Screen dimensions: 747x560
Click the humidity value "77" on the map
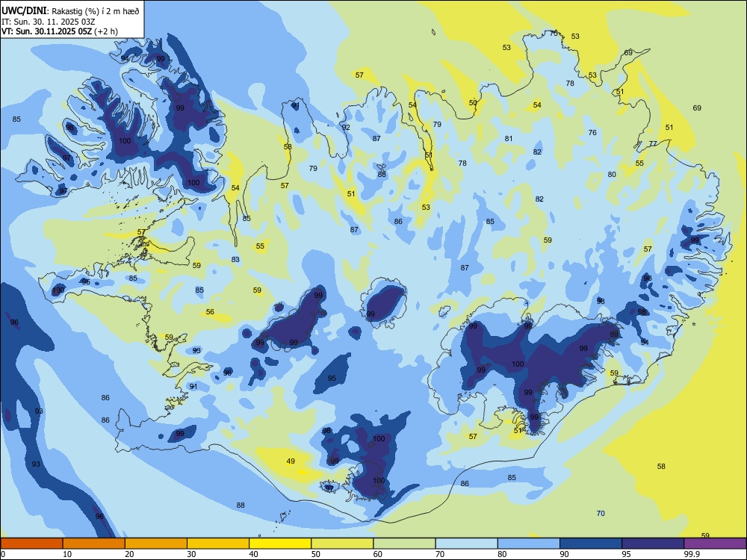pyautogui.click(x=653, y=144)
